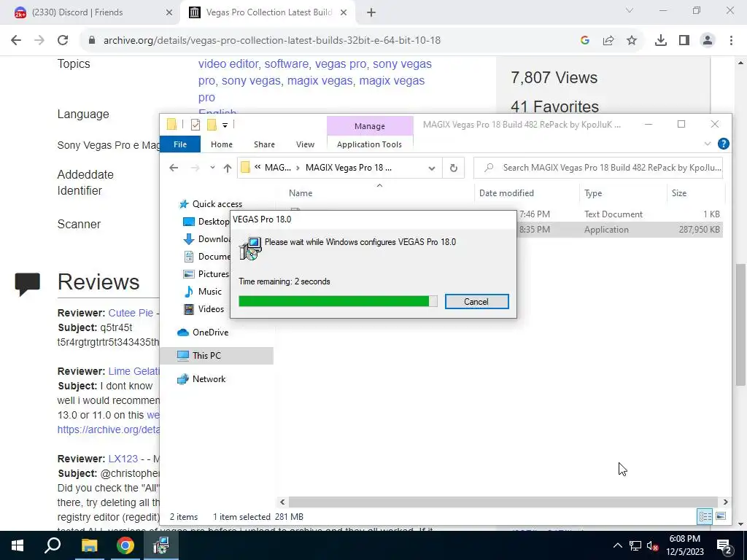
Task: Open Chrome downloads
Action: click(x=661, y=41)
